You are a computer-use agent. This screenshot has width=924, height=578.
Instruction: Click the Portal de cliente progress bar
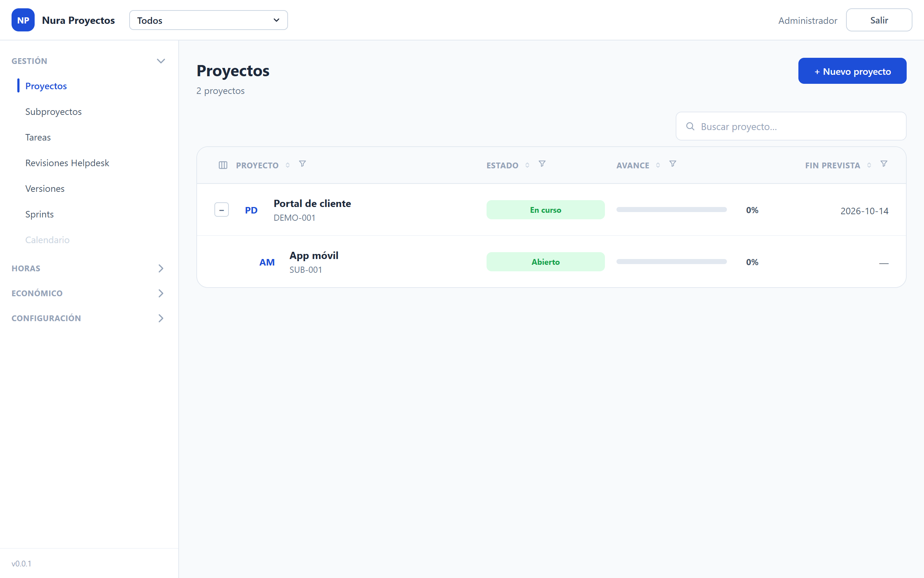click(x=671, y=210)
